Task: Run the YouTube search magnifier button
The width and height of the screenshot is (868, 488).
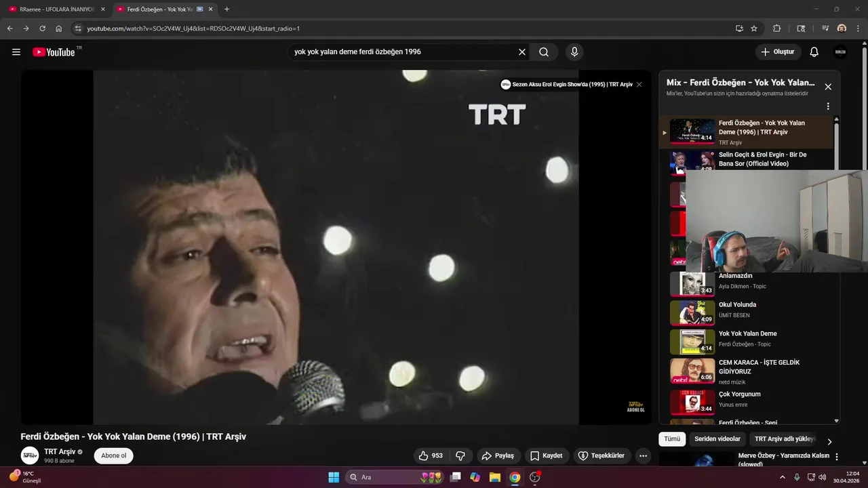Action: click(x=544, y=52)
